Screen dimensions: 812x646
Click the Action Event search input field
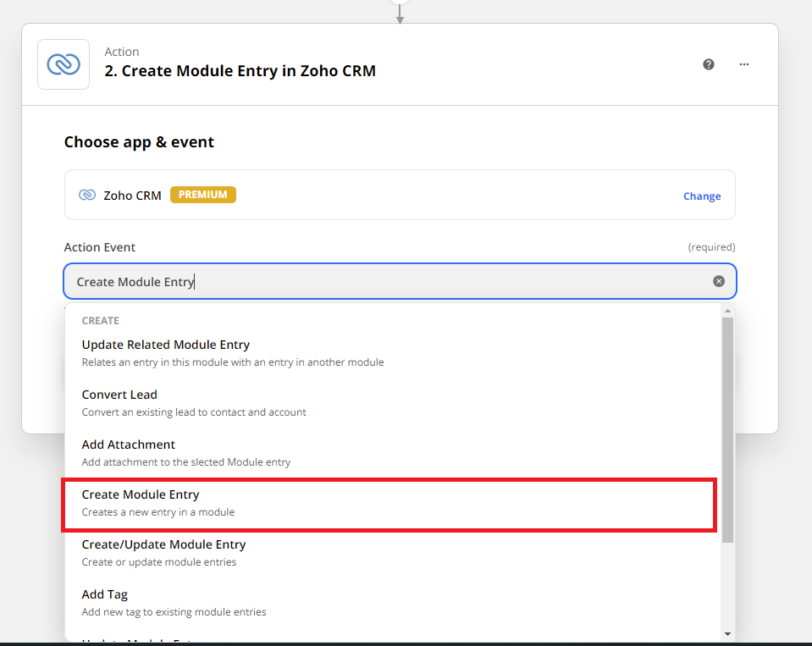400,281
